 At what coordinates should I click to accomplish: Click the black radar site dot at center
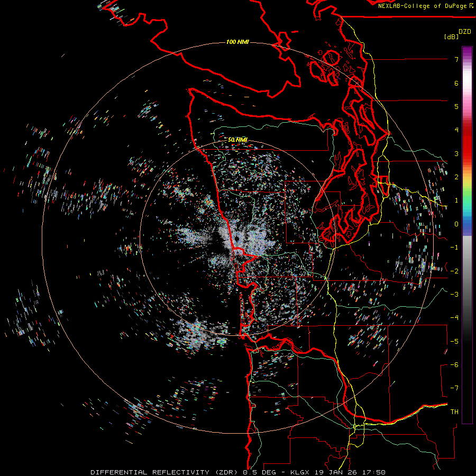pyautogui.click(x=237, y=239)
